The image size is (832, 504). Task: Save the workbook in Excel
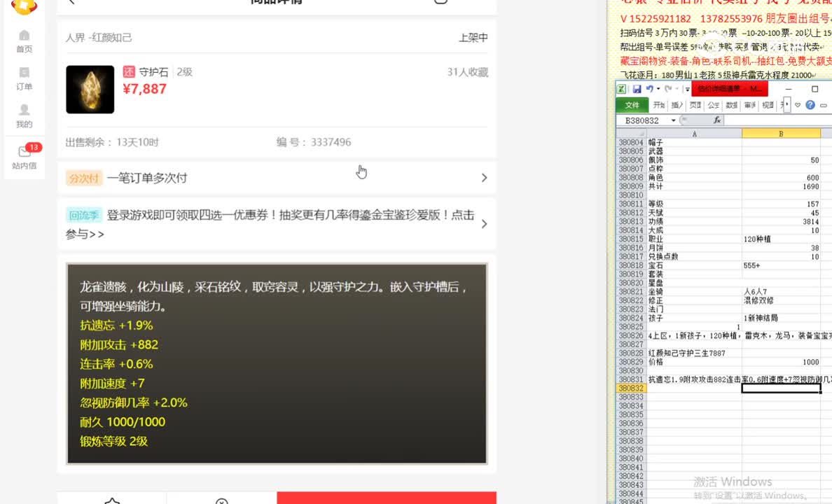click(x=638, y=89)
